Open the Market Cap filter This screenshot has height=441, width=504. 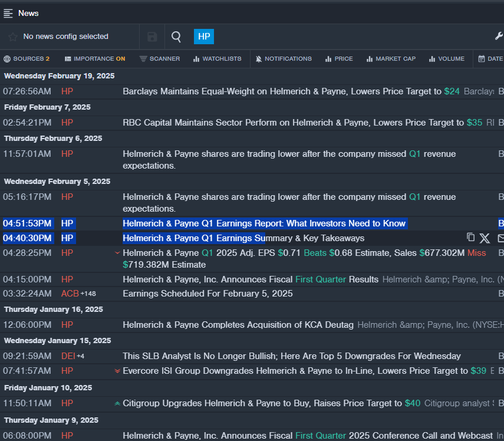391,59
